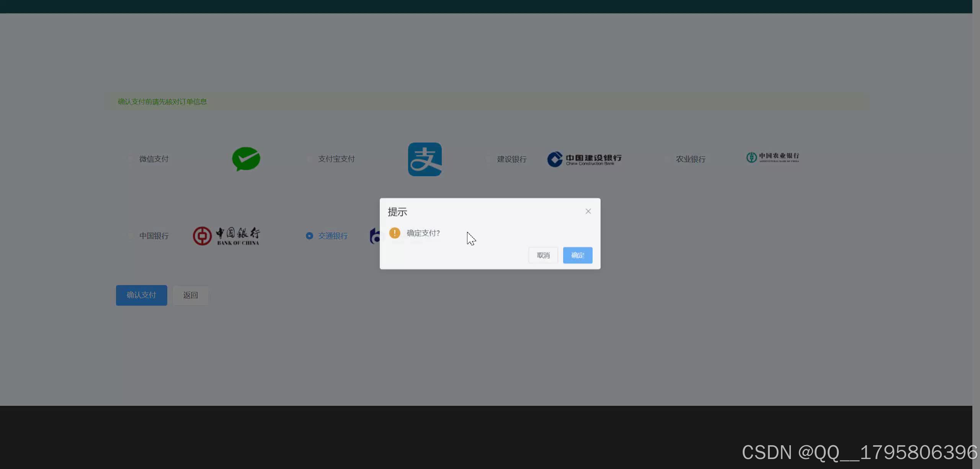Screen dimensions: 980x469
Task: Select the 中国银行 radio button
Action: click(x=131, y=236)
